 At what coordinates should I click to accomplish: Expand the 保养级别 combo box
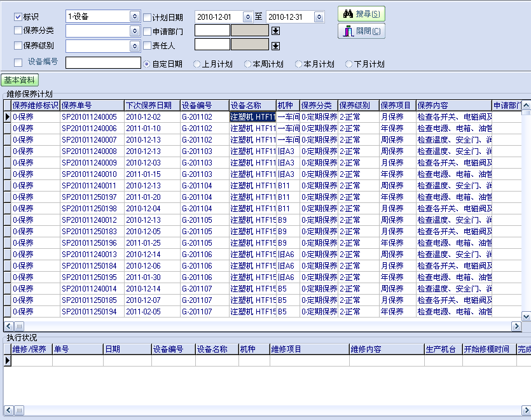coord(134,46)
